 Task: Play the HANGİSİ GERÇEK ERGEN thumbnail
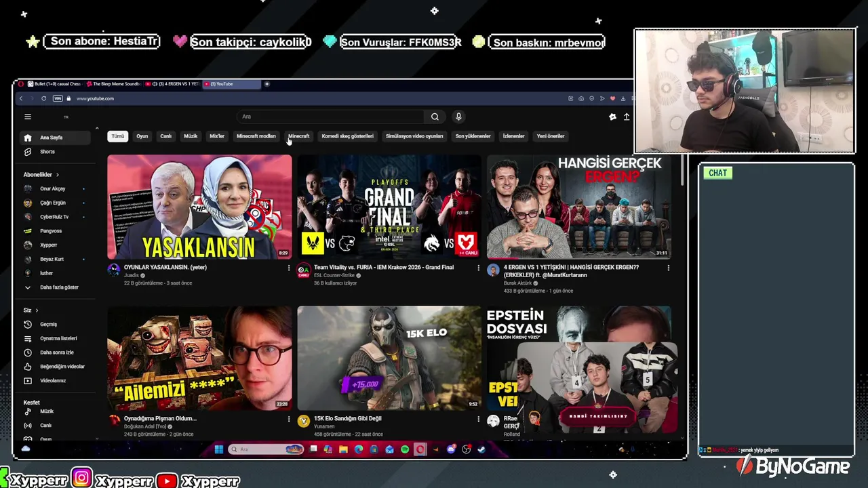(579, 207)
